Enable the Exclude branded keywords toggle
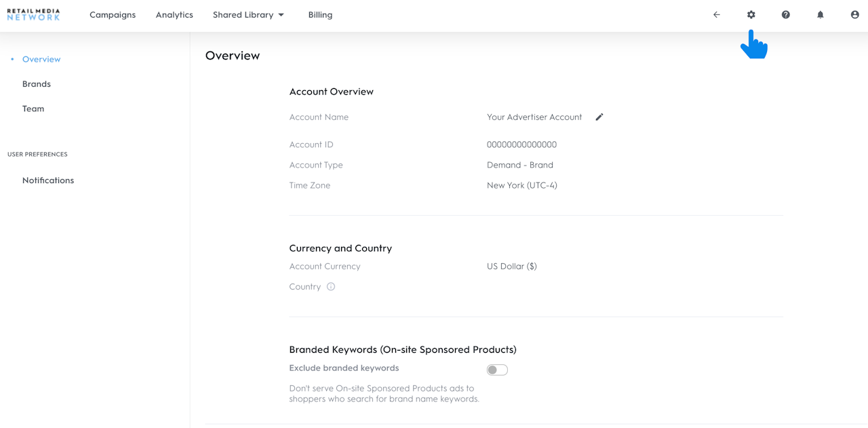Viewport: 868px width, 428px height. (497, 370)
